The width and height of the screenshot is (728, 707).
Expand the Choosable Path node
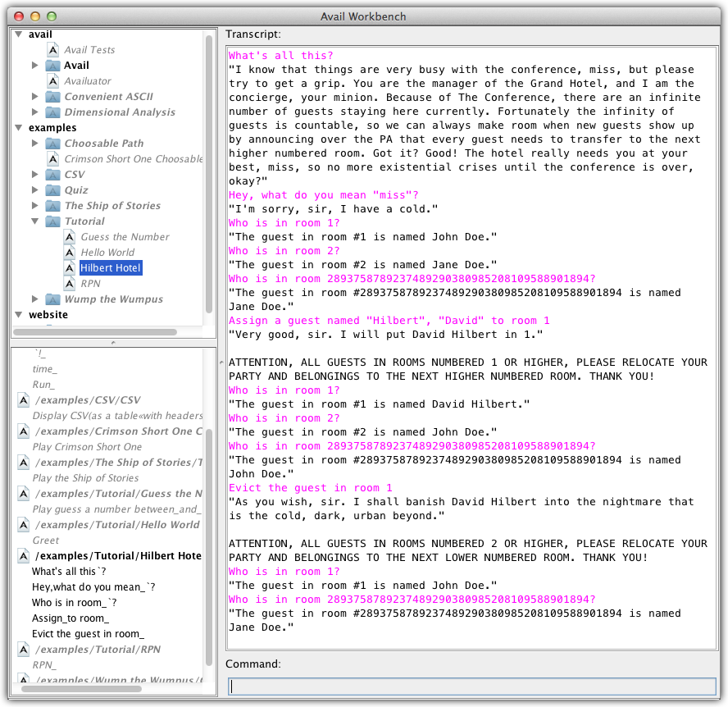click(34, 143)
